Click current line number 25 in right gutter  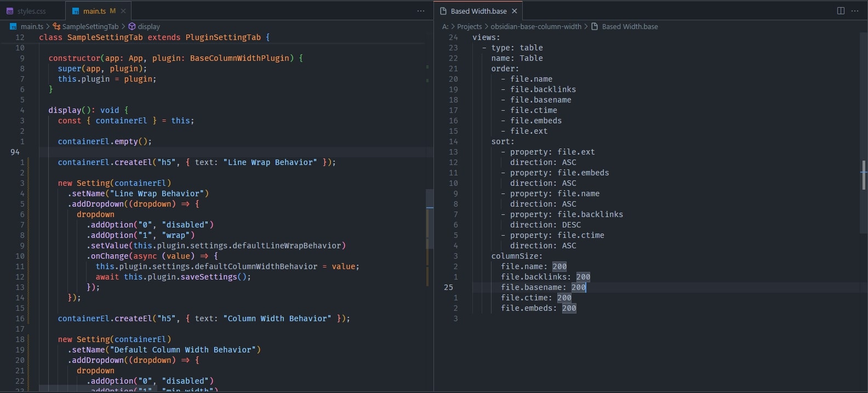click(x=448, y=287)
